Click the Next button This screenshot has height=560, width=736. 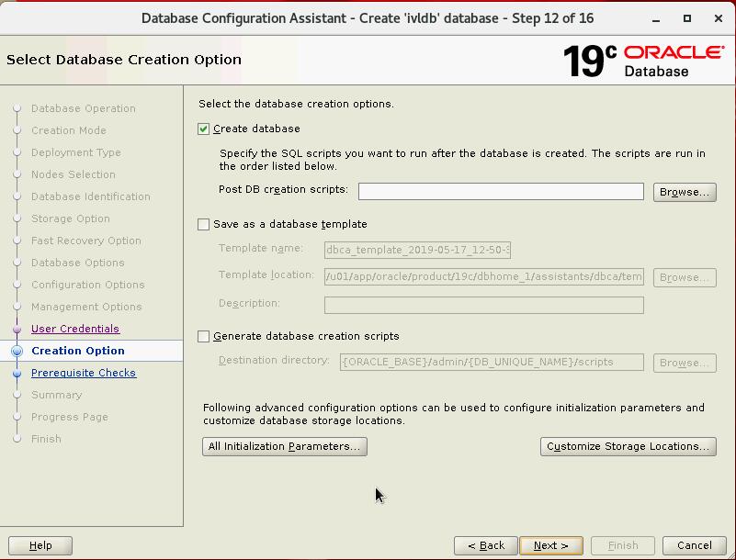[550, 545]
